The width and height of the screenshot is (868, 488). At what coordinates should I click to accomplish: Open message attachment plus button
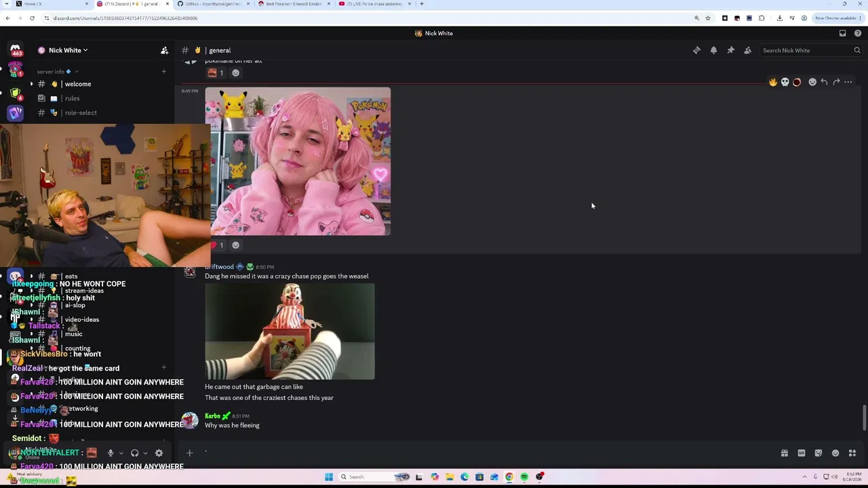click(x=190, y=453)
